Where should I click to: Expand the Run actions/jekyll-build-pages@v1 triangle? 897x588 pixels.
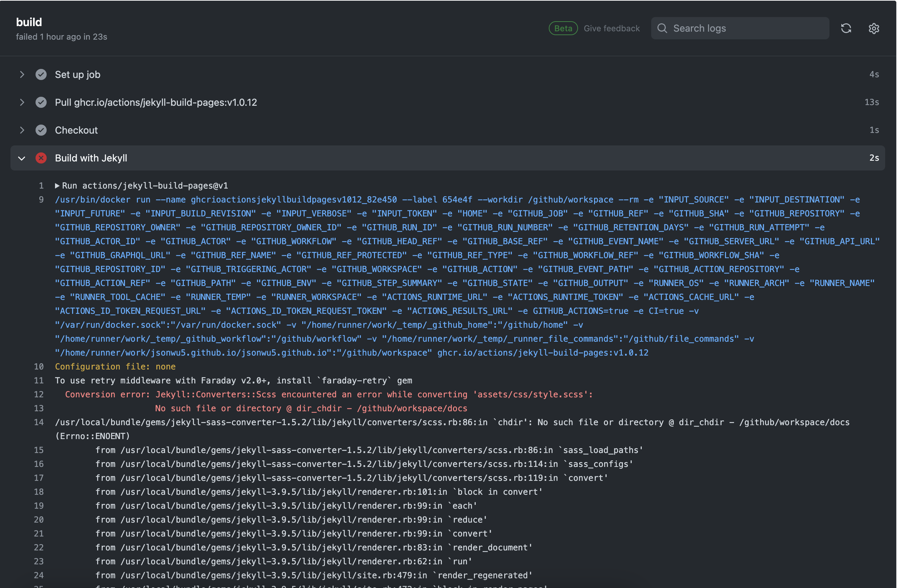(57, 186)
